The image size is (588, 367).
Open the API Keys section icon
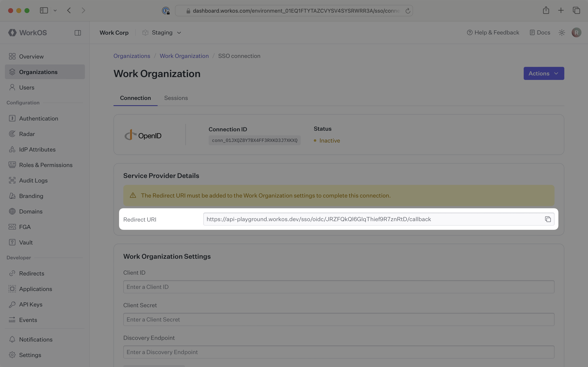click(x=12, y=304)
